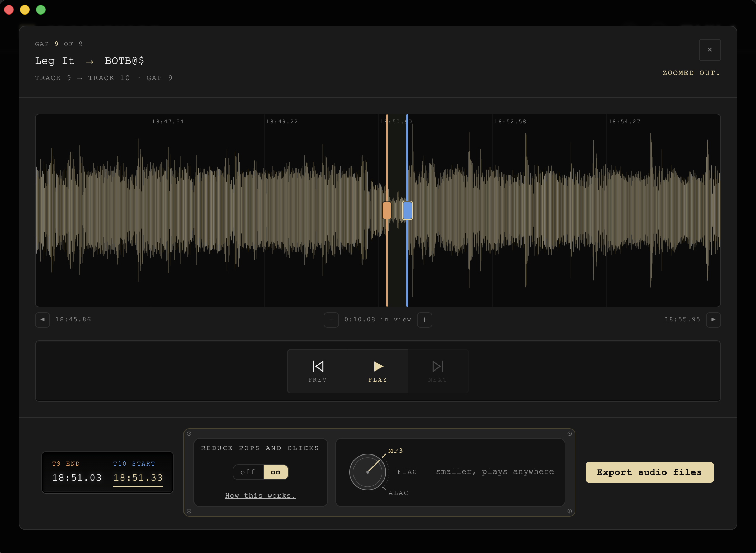Select ALAC on the format dial
The height and width of the screenshot is (553, 756).
[x=398, y=493]
